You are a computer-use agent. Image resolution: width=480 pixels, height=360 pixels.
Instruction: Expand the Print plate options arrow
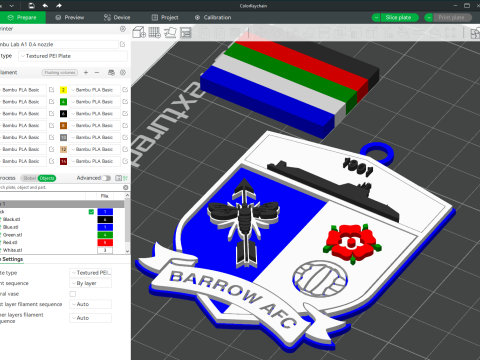[429, 17]
